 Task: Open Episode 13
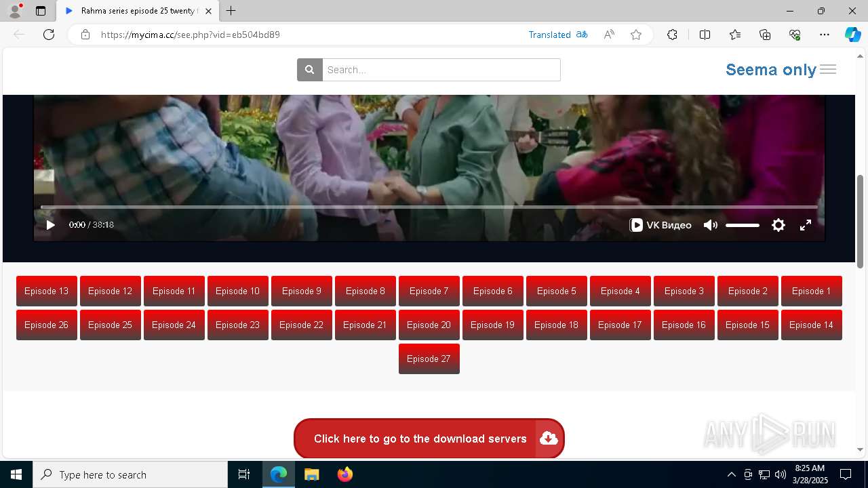pyautogui.click(x=47, y=291)
